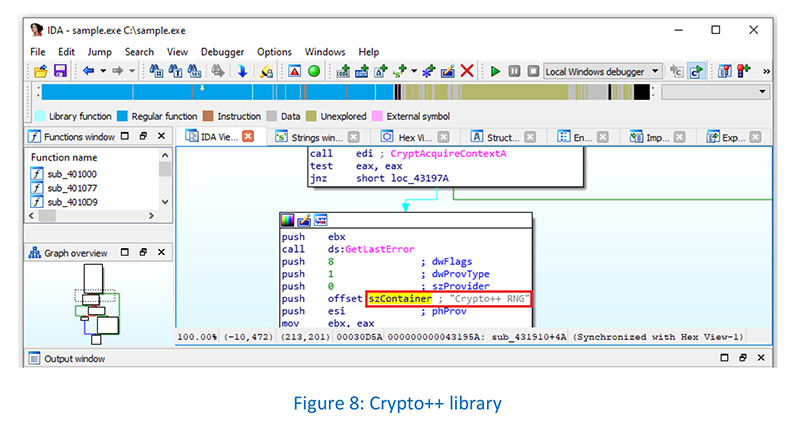Open the Search menu
This screenshot has height=429, width=799.
coord(139,52)
